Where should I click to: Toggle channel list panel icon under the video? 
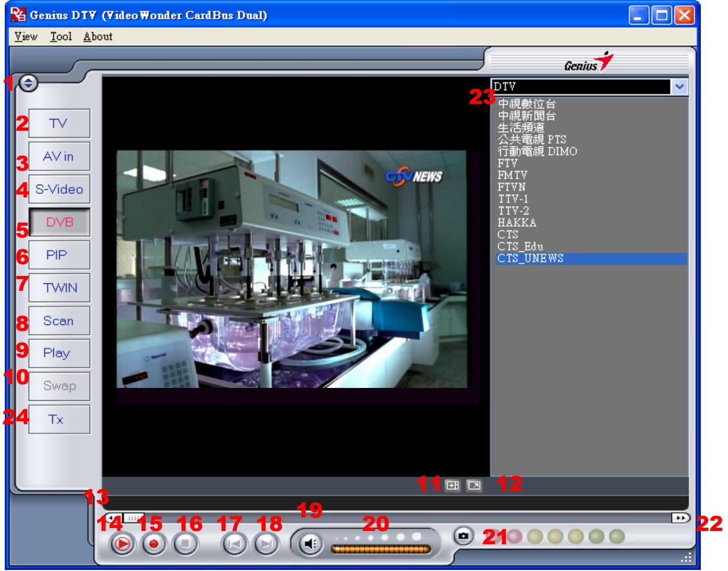click(x=452, y=486)
